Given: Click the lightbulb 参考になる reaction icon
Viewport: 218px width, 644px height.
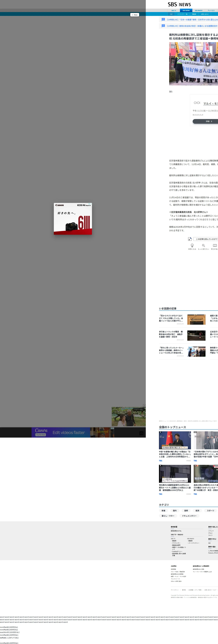Looking at the screenshot, I should tap(192, 245).
